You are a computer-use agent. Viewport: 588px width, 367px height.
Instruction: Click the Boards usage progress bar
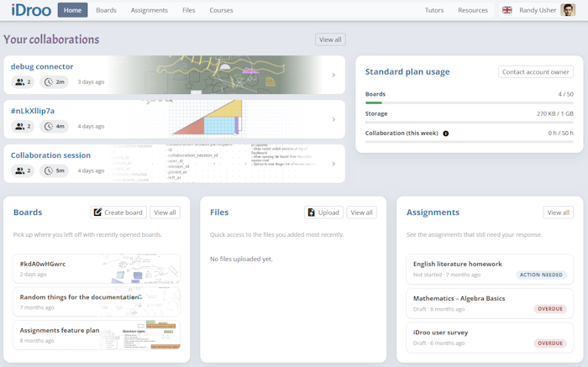470,102
